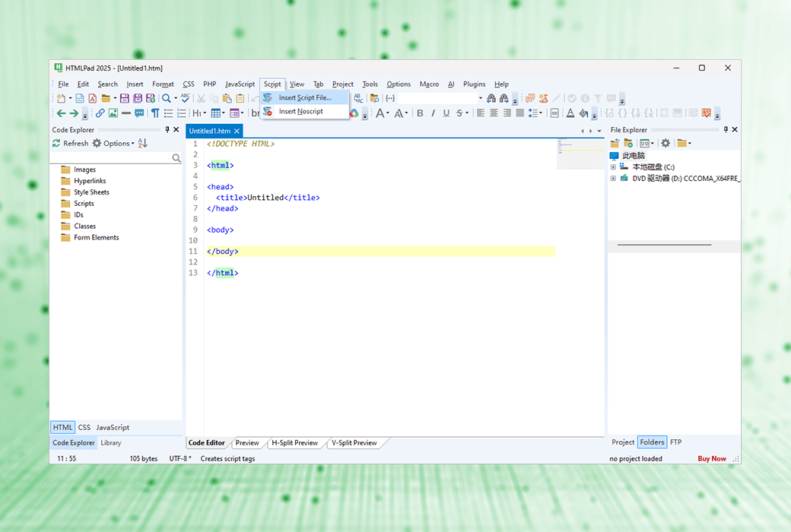Click the background fill bucket icon

pyautogui.click(x=583, y=113)
